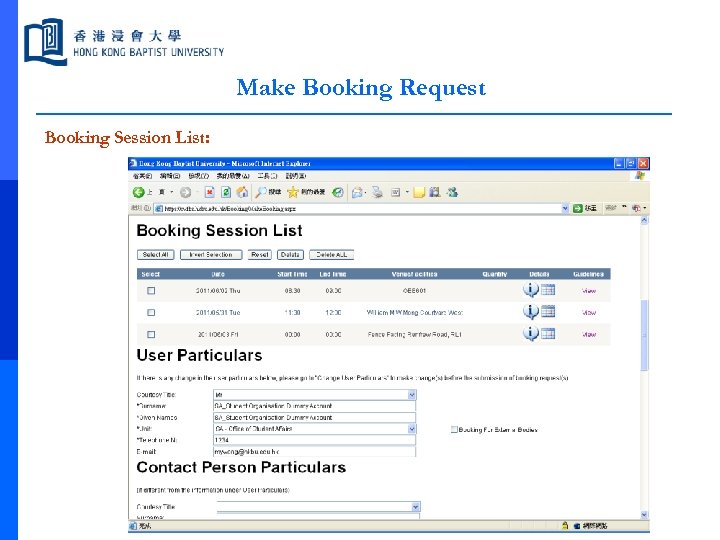Open View guidelines link for William M W Mong Courtyard
The image size is (720, 540).
(x=589, y=313)
